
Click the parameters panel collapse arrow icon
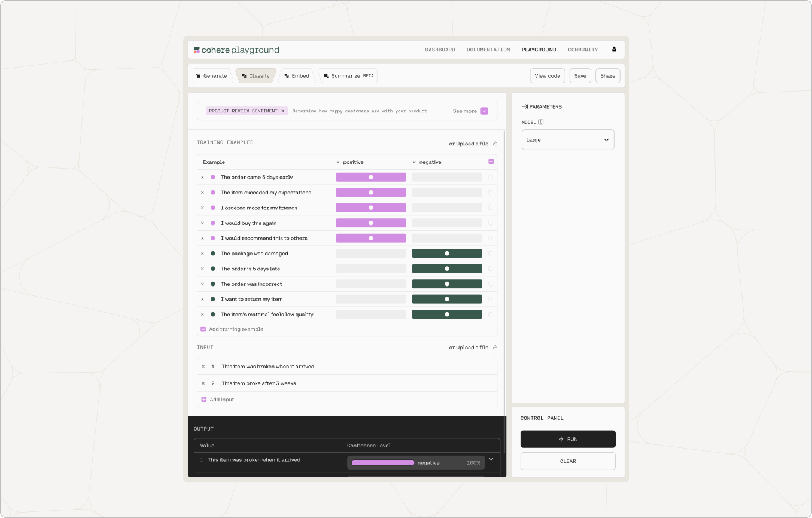click(525, 106)
